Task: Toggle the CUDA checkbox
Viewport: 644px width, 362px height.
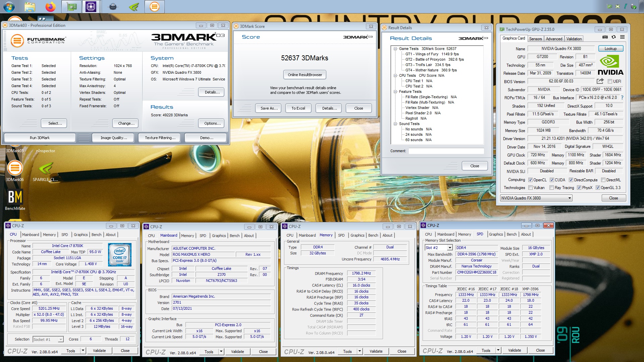Action: (552, 180)
